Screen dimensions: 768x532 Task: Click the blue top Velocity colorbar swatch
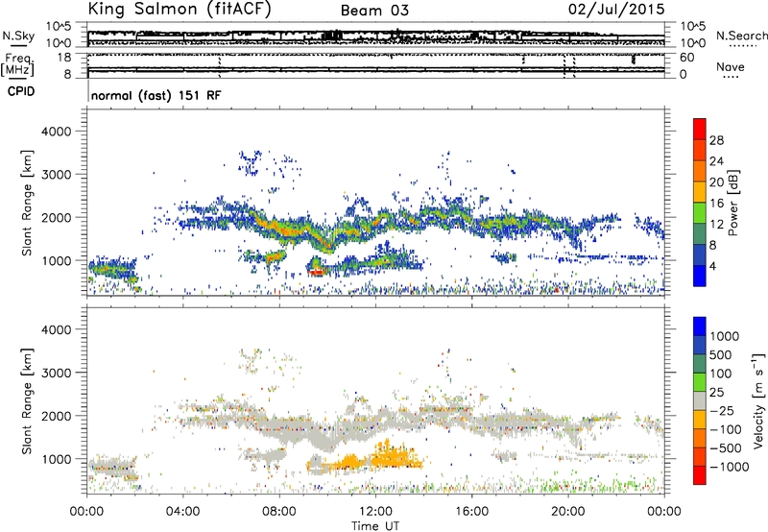pos(700,326)
